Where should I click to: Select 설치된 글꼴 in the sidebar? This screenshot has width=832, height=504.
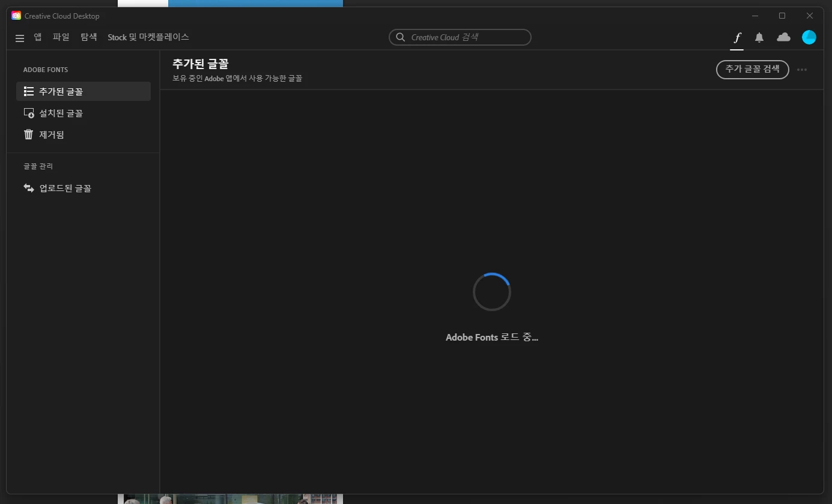(84, 113)
